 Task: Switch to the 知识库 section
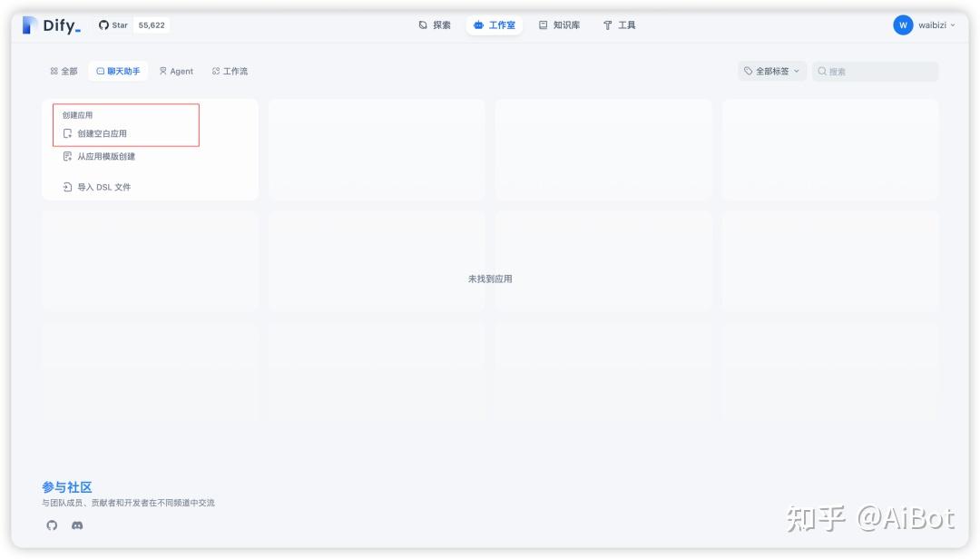(563, 25)
